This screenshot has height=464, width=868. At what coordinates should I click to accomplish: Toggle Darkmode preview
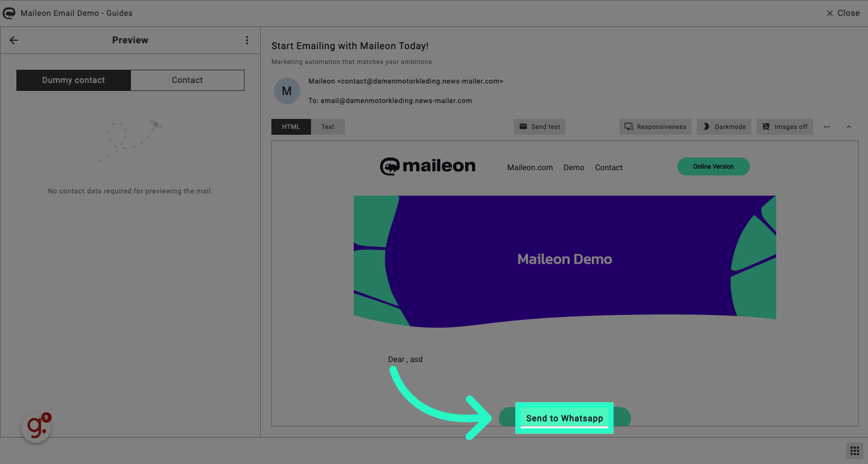(724, 127)
